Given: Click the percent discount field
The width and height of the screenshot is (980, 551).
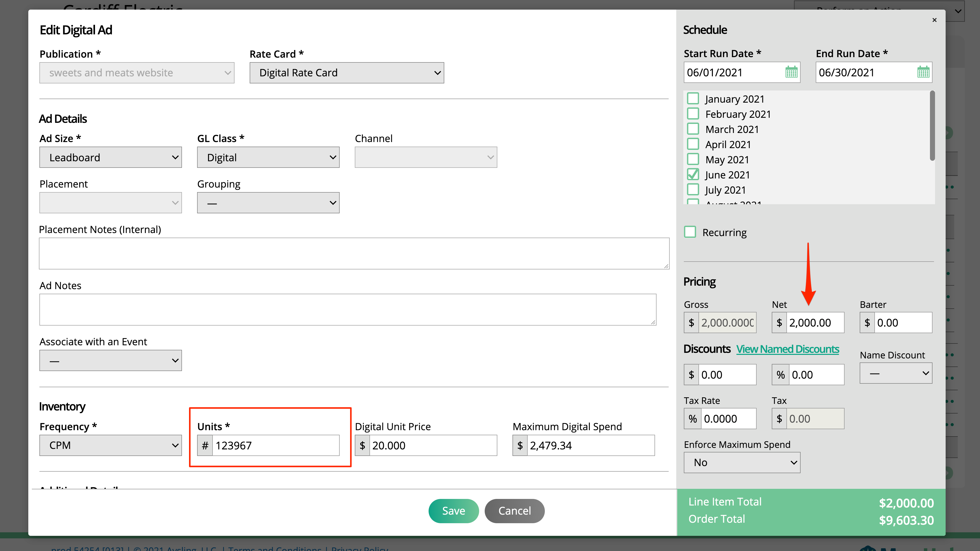Looking at the screenshot, I should click(817, 375).
